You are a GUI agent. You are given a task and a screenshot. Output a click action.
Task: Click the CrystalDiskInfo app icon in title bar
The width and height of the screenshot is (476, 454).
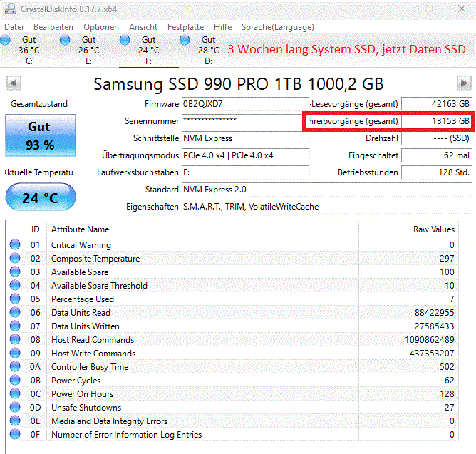click(11, 9)
